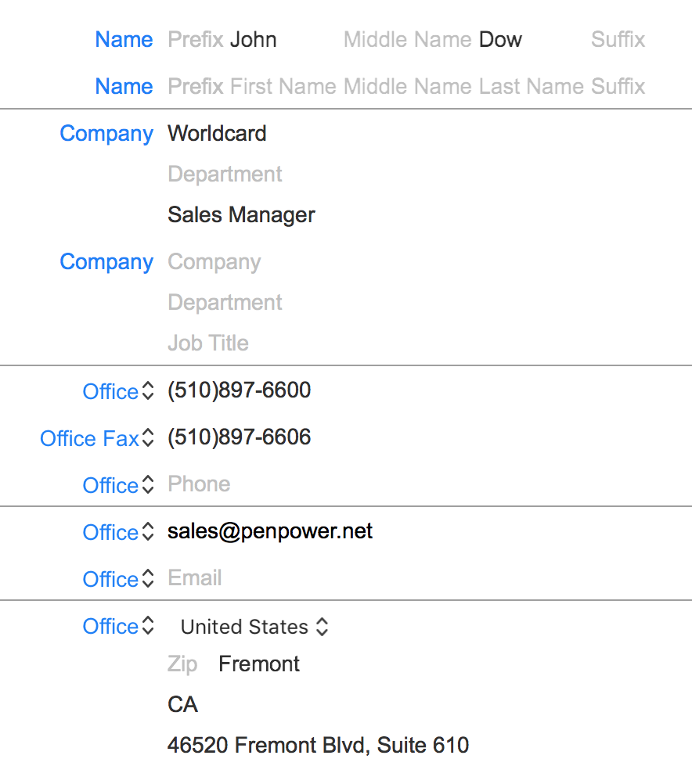The image size is (692, 784).
Task: Click the state field containing CA
Action: [182, 704]
